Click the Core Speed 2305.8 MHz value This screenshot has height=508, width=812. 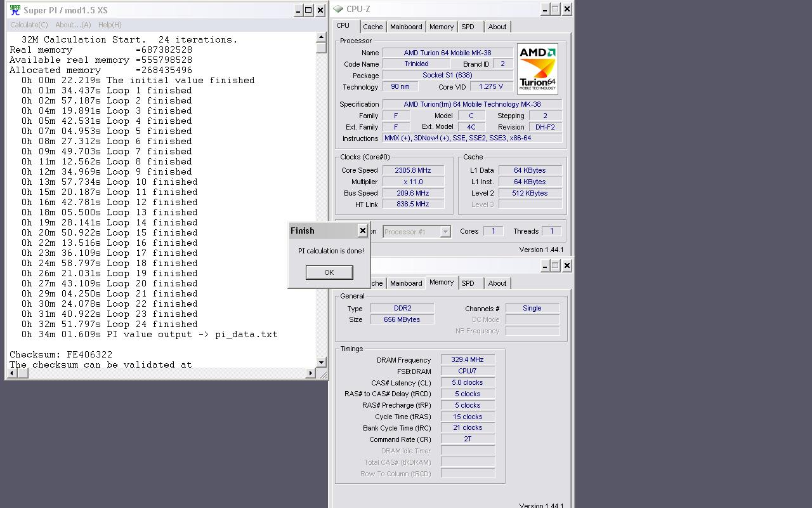pos(412,170)
